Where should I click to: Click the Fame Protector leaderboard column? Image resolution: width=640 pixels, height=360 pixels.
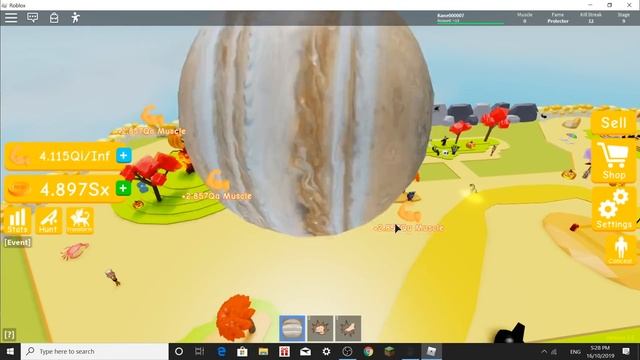click(x=558, y=18)
